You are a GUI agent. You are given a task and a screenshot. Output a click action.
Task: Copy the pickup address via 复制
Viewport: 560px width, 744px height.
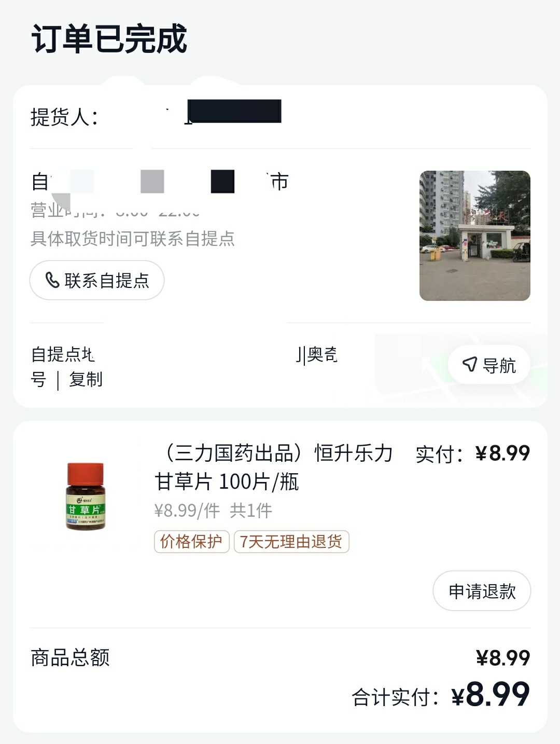86,379
